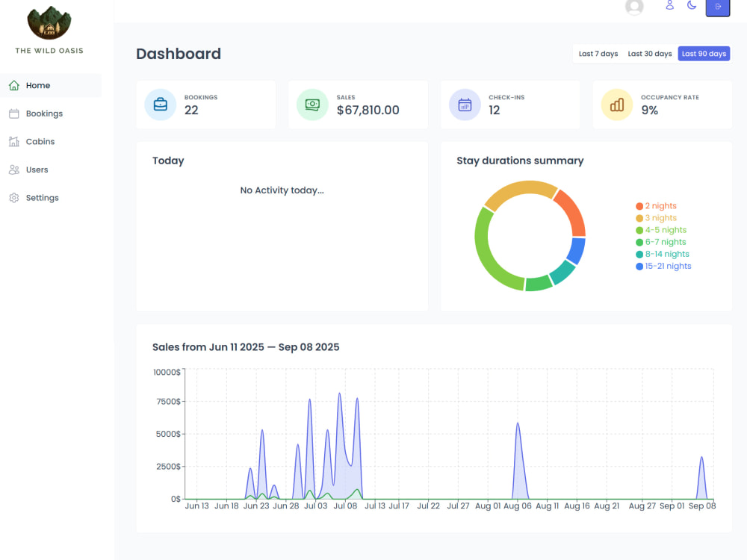The height and width of the screenshot is (560, 747).
Task: Click the 15-21 nights legend label
Action: (668, 267)
